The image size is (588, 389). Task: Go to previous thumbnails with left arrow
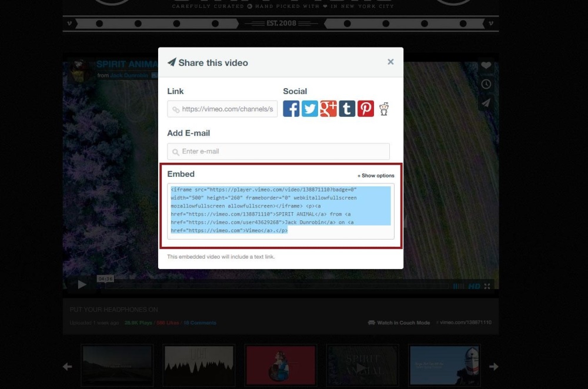(x=68, y=367)
